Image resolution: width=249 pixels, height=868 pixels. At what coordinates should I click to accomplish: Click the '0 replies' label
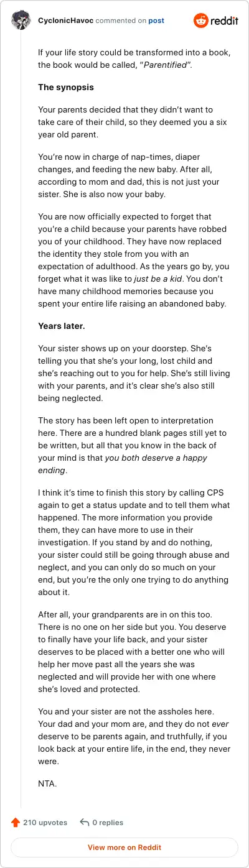tap(108, 822)
